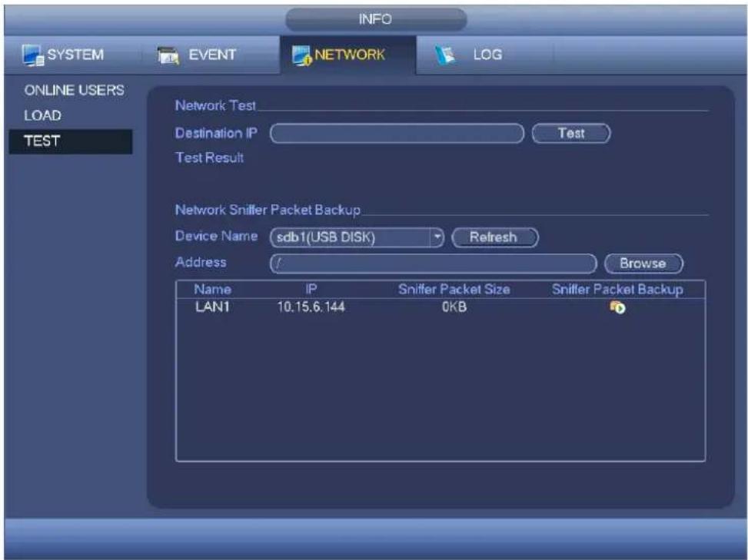Click the Address path field
Image resolution: width=748 pixels, height=560 pixels.
[x=433, y=263]
